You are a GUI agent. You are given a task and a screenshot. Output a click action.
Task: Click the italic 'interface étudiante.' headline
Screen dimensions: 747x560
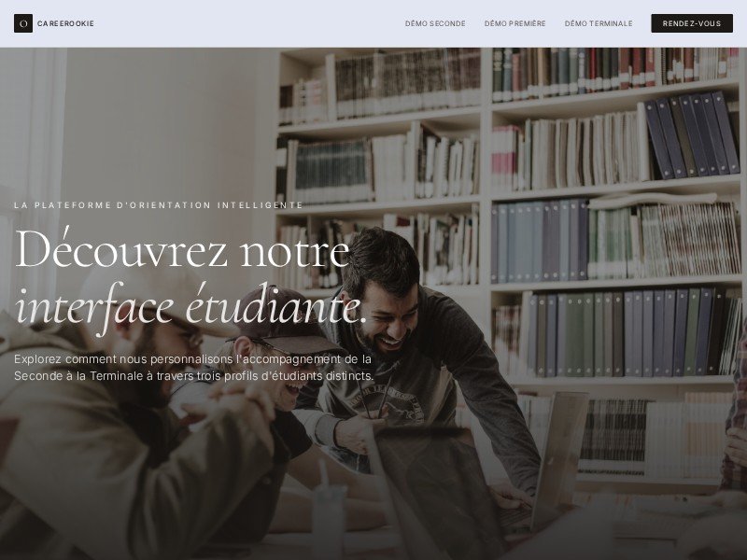pyautogui.click(x=190, y=307)
